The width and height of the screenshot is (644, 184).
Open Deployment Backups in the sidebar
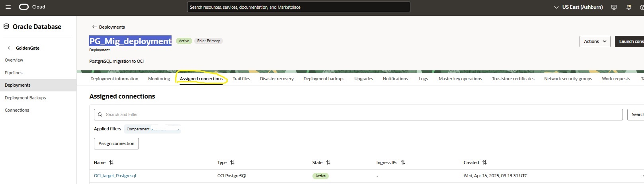pyautogui.click(x=25, y=98)
